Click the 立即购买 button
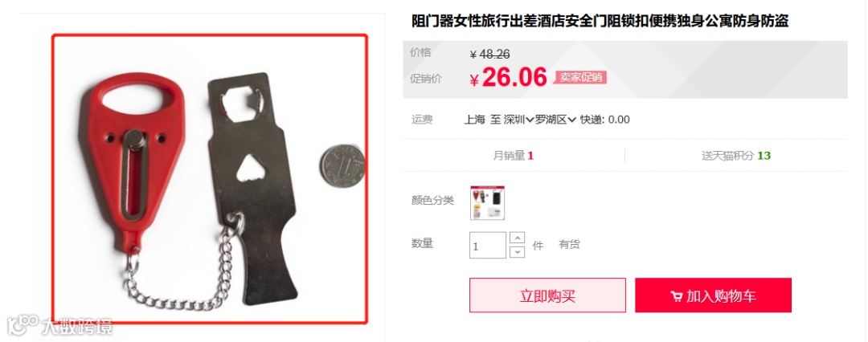This screenshot has width=868, height=342. click(547, 295)
